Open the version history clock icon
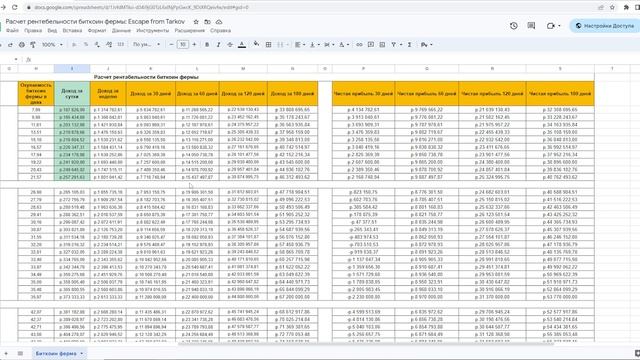 pos(513,26)
